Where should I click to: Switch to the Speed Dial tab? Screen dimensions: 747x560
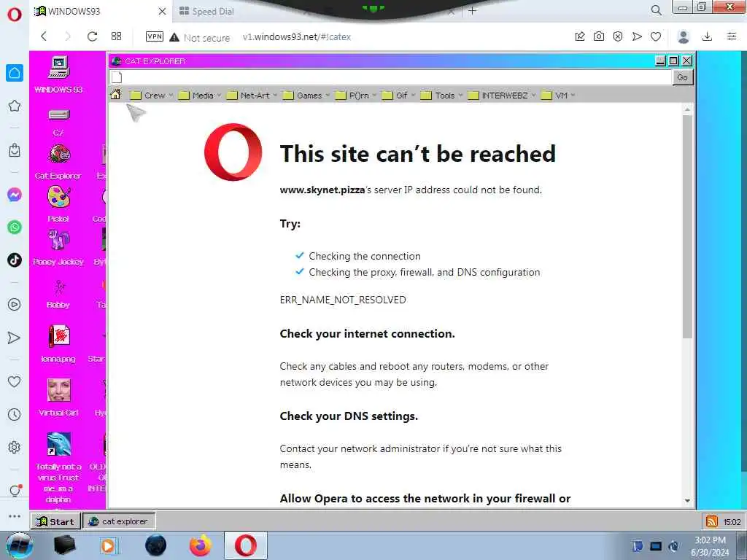click(x=213, y=12)
